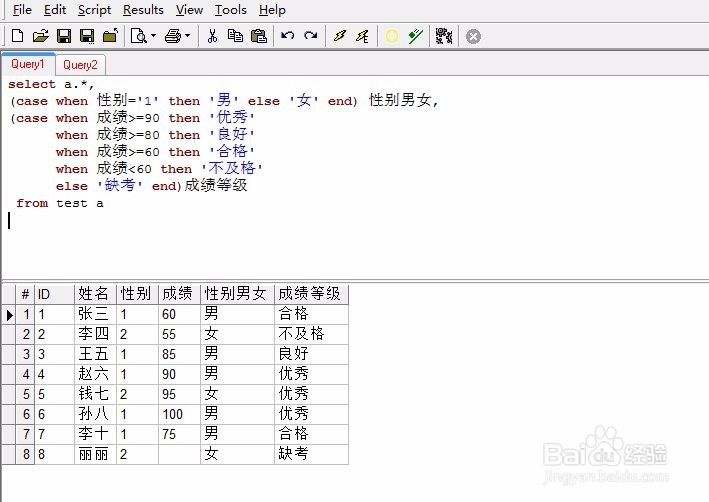Switch to the Query2 tab
The height and width of the screenshot is (502, 709).
(80, 65)
